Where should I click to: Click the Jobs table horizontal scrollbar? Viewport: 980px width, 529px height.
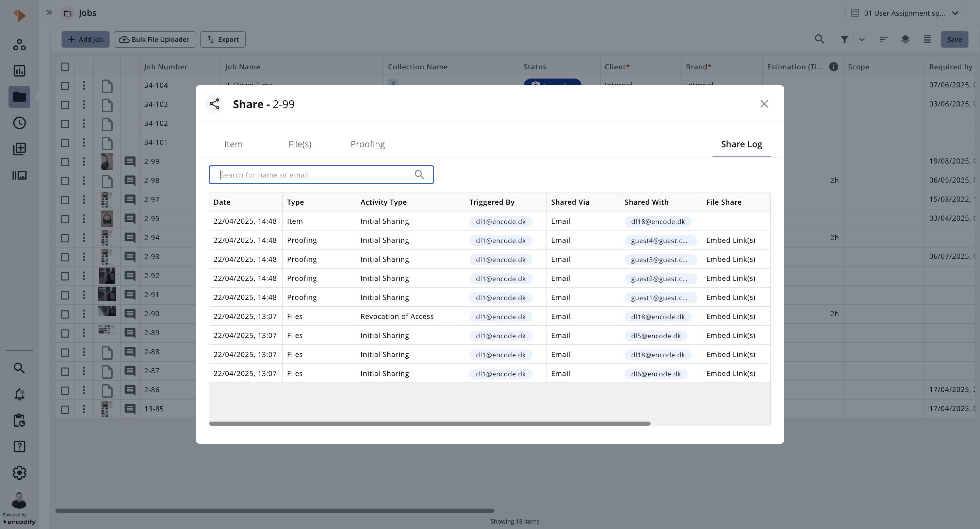pos(275,510)
